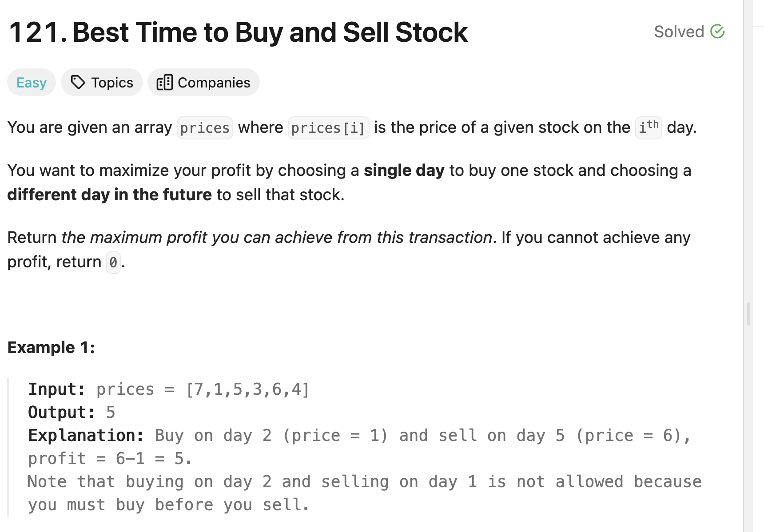Click the 'Example 1:' heading
Image resolution: width=764 pixels, height=532 pixels.
(51, 347)
